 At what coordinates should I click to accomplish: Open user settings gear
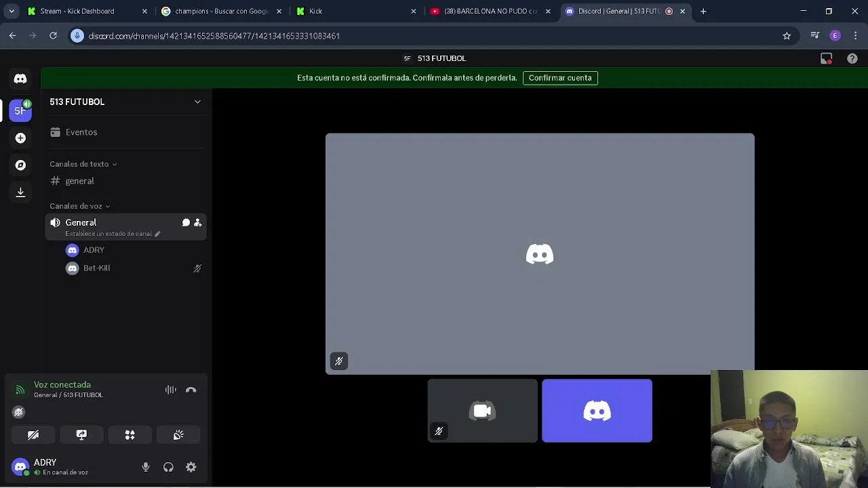pos(191,467)
